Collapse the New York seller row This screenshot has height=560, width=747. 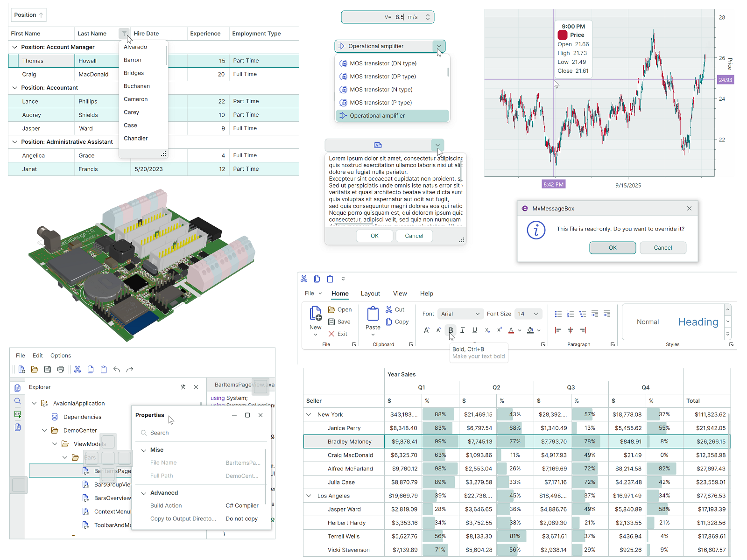click(309, 414)
